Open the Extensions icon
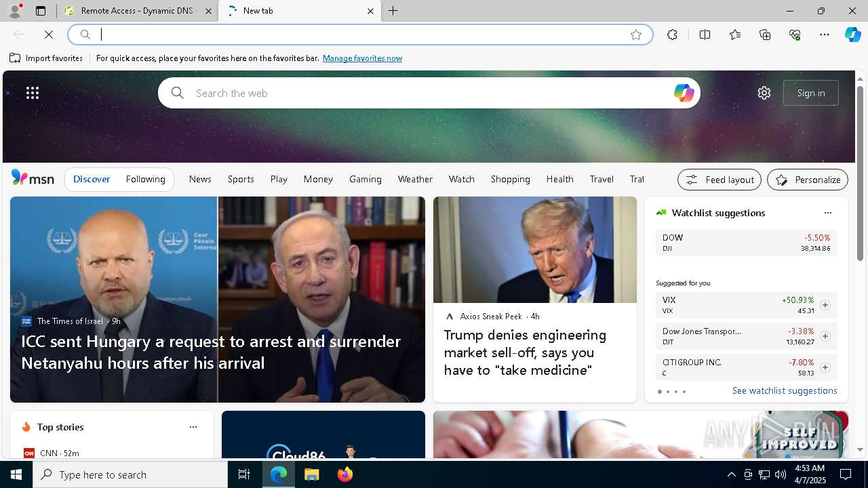The image size is (868, 488). pos(672,35)
